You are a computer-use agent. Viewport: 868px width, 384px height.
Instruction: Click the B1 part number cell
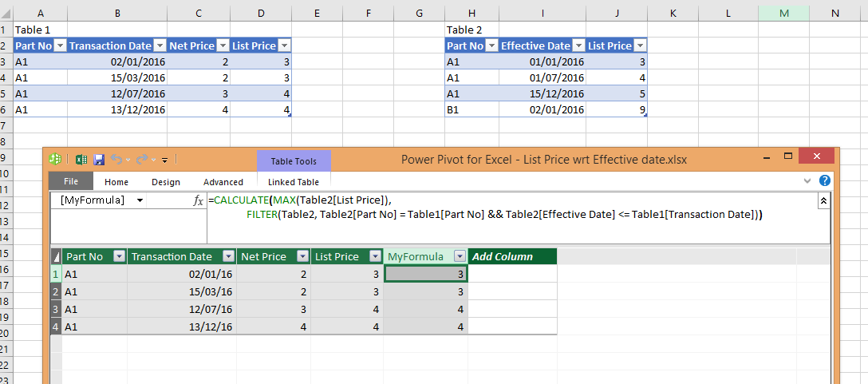[471, 109]
